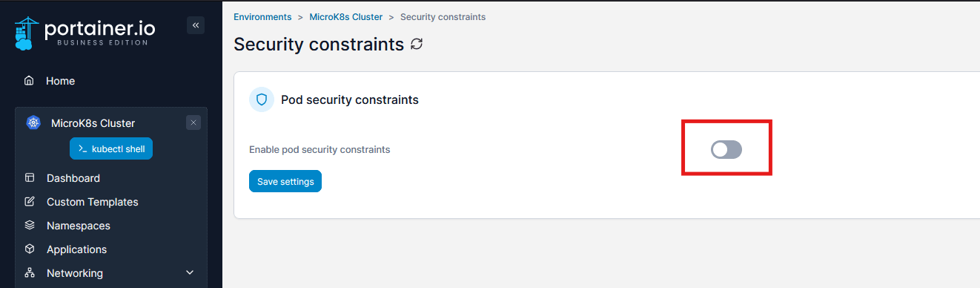Click the Custom Templates edit icon
Image resolution: width=980 pixels, height=288 pixels.
pos(30,202)
